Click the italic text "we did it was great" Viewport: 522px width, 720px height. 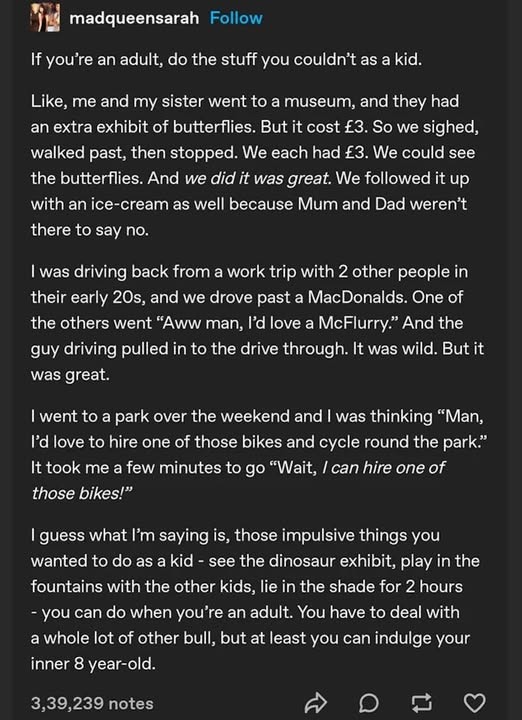[258, 179]
